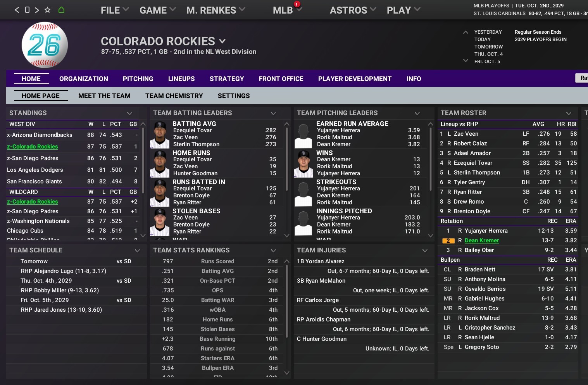Image resolution: width=588 pixels, height=385 pixels.
Task: Open the Colorado Rockies team dropdown
Action: tap(222, 41)
